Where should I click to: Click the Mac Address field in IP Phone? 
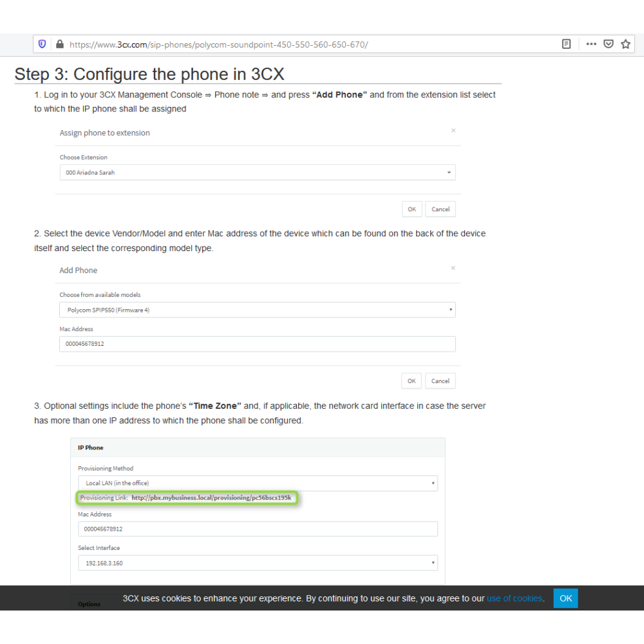click(x=257, y=529)
